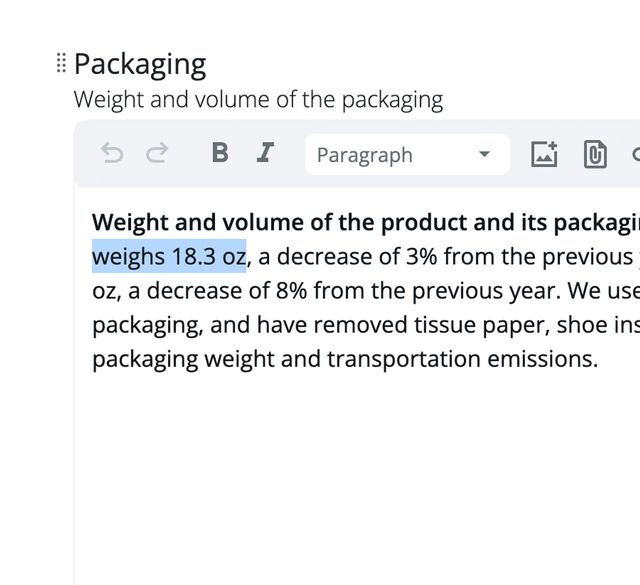Redo the last undone edit
The height and width of the screenshot is (585, 640).
coord(157,154)
